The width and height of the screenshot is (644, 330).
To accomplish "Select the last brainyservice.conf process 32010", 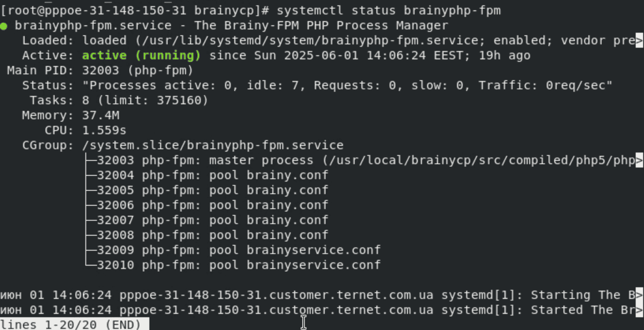I will tap(238, 265).
